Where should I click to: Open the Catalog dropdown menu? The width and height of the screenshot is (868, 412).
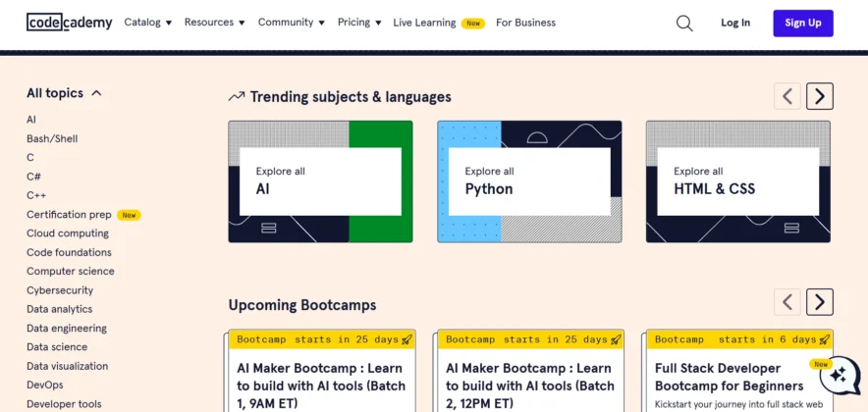pyautogui.click(x=148, y=23)
